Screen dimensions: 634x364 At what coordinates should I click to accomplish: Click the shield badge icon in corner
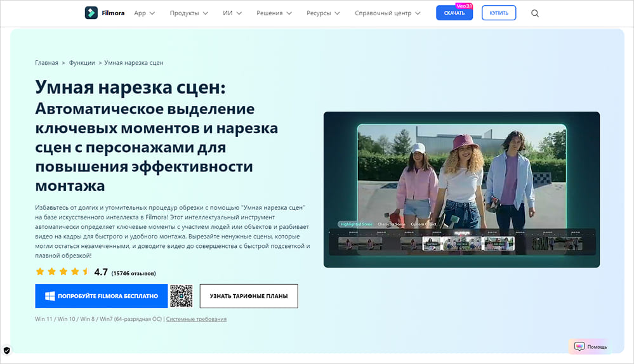tap(7, 350)
